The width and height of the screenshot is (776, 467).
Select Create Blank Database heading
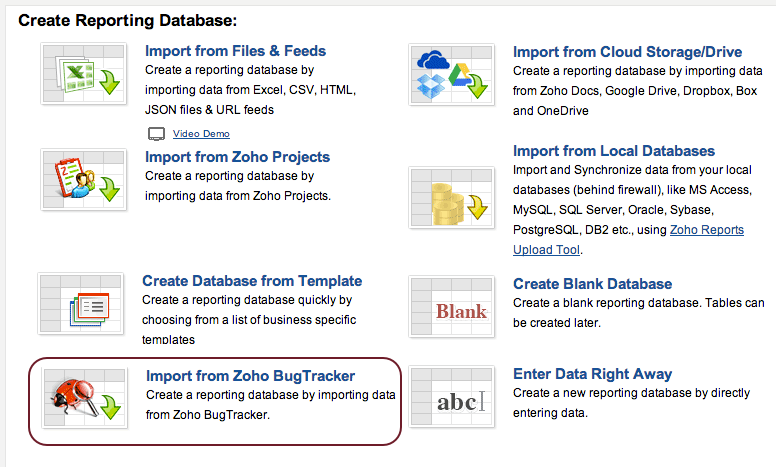(x=592, y=284)
